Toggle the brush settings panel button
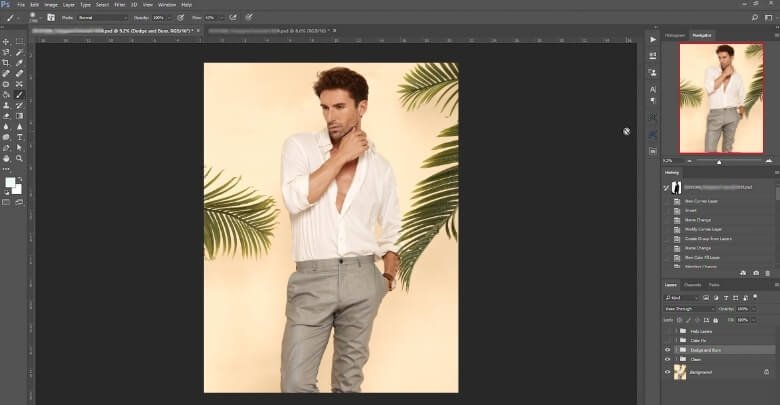 (x=51, y=17)
